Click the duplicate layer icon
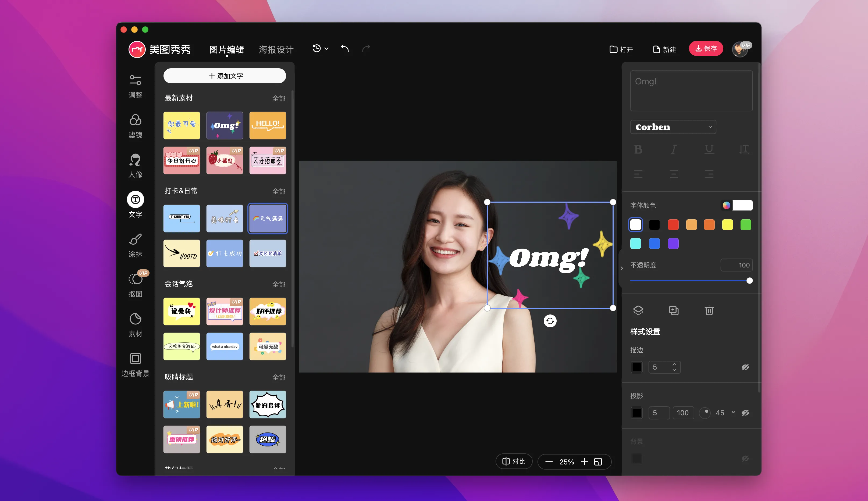Screen dimensions: 868x501 pos(674,310)
